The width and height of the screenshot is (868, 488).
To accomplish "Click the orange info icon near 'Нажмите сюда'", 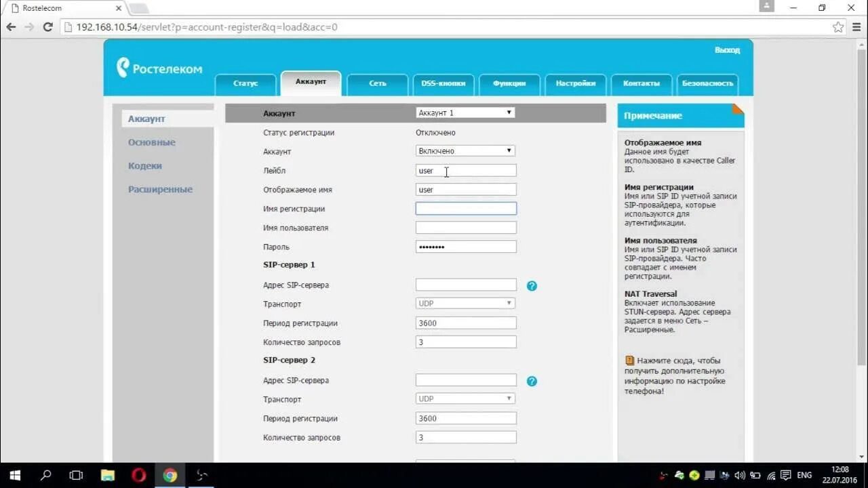I will tap(629, 361).
